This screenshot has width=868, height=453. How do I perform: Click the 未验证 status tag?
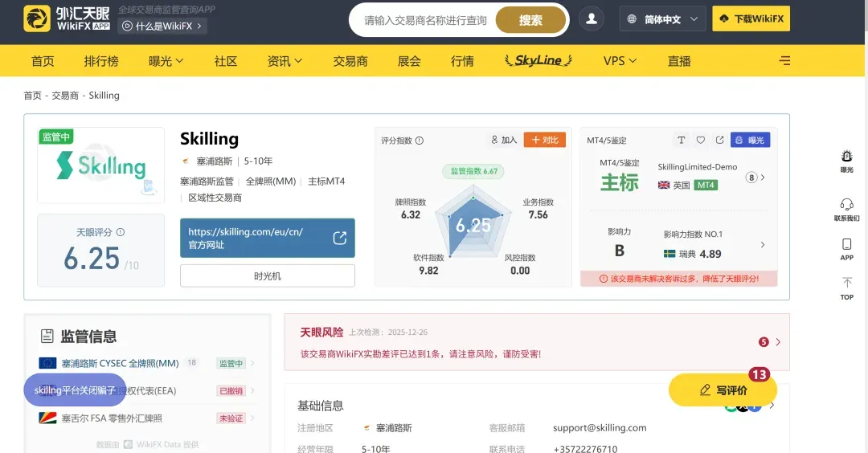(231, 418)
